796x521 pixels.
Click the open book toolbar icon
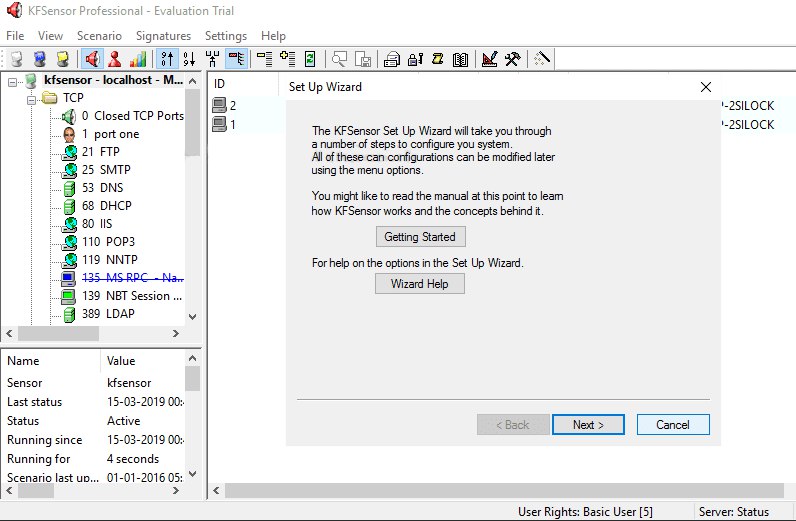click(x=460, y=59)
